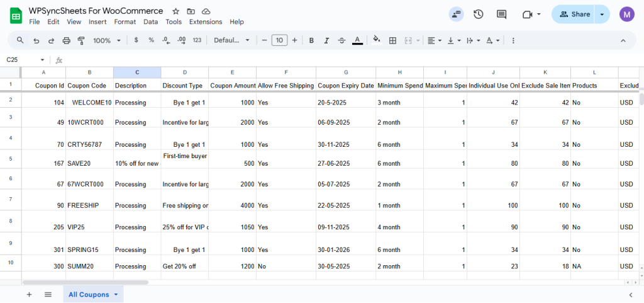This screenshot has height=303, width=644.
Task: Show more toolbar options
Action: click(x=513, y=40)
